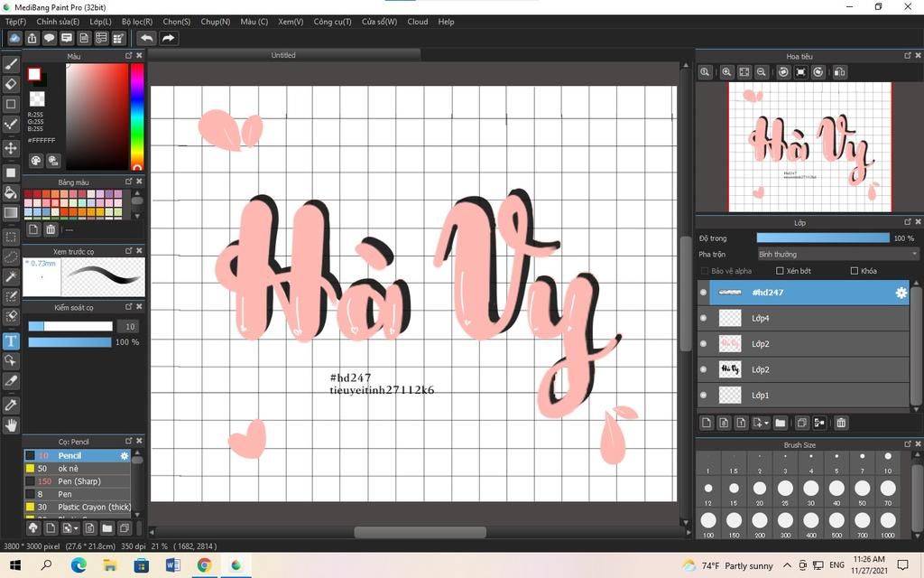The image size is (924, 578).
Task: Select the Hand tool
Action: coord(11,425)
